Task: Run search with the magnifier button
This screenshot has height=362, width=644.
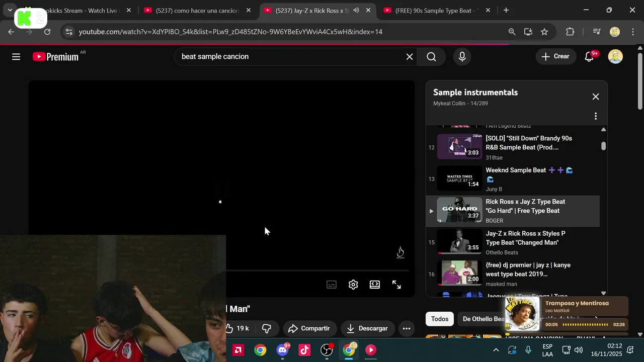Action: point(431,57)
